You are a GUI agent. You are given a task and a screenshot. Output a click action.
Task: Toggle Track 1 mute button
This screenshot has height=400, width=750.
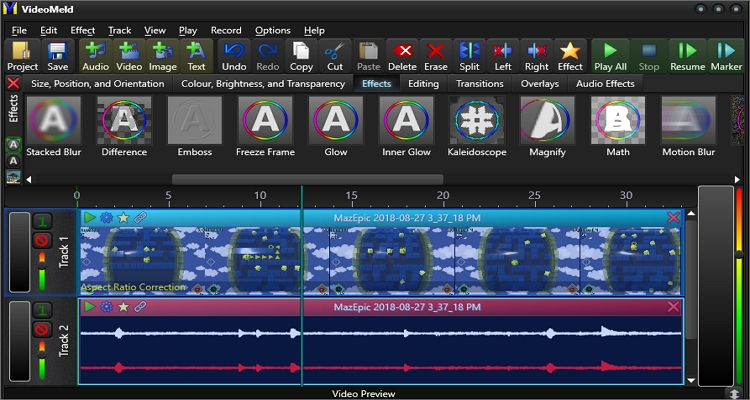click(x=42, y=241)
